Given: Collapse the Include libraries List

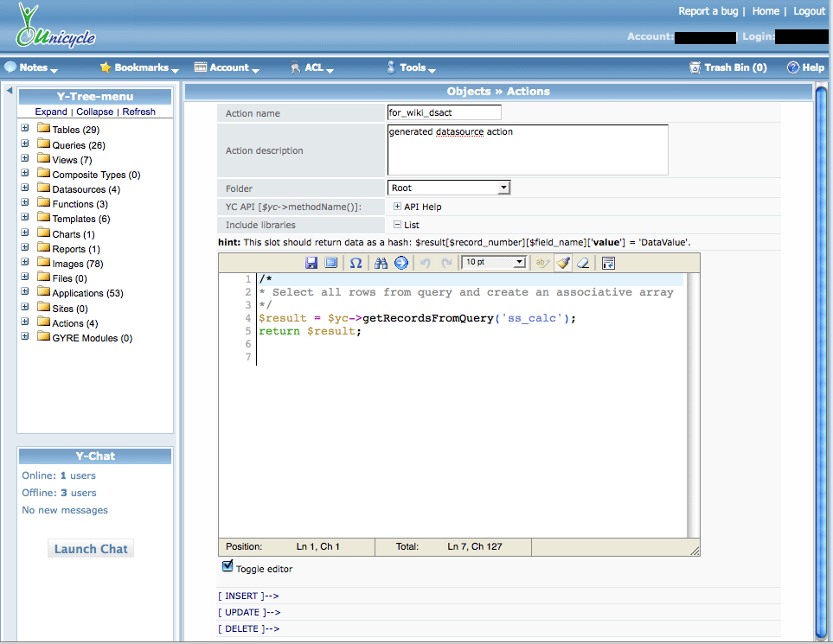Looking at the screenshot, I should (x=397, y=225).
